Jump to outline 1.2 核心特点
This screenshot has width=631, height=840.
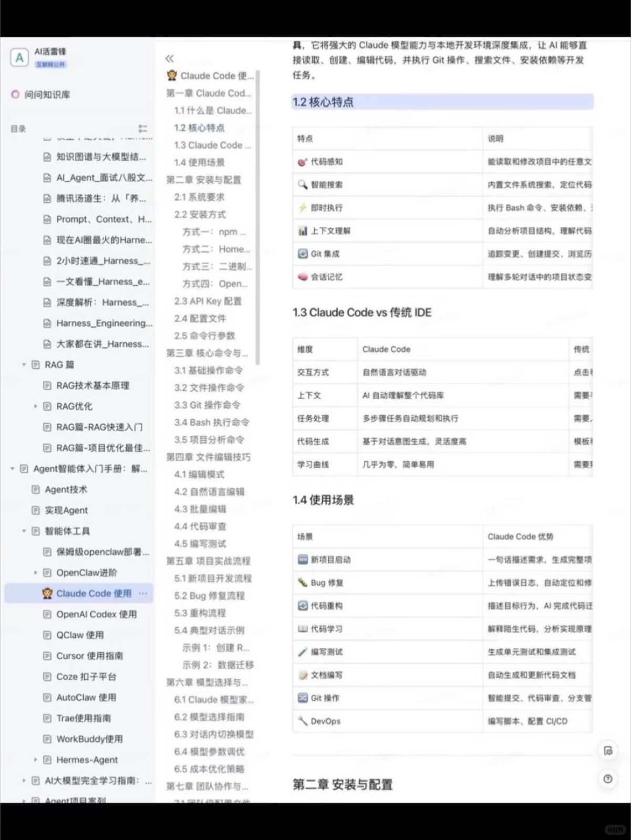tap(199, 128)
